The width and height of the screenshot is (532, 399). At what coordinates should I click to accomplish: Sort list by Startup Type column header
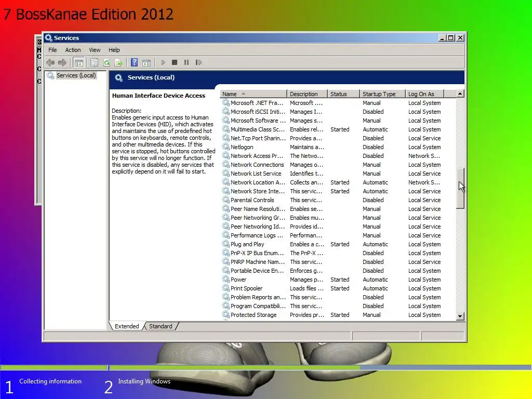(x=382, y=94)
